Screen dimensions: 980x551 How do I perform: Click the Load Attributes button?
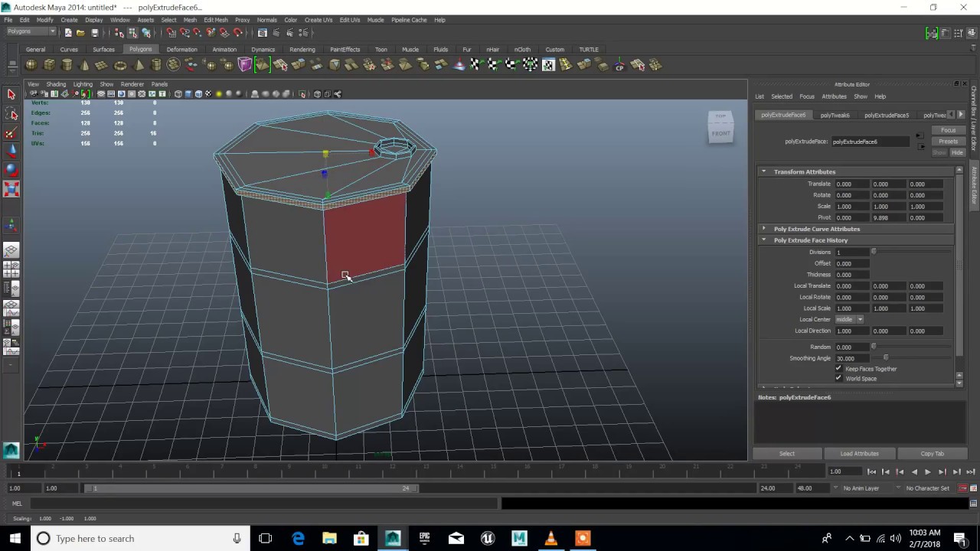pyautogui.click(x=859, y=453)
